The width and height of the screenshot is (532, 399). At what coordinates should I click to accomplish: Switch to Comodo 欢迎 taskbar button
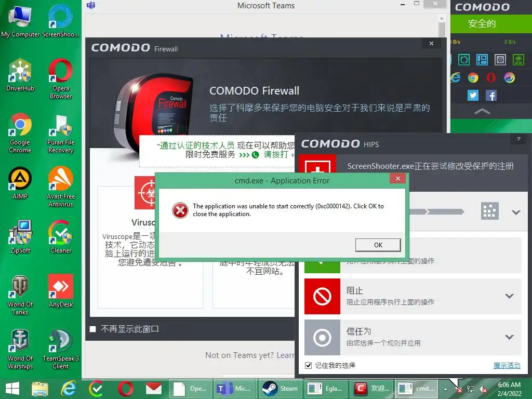[x=371, y=389]
